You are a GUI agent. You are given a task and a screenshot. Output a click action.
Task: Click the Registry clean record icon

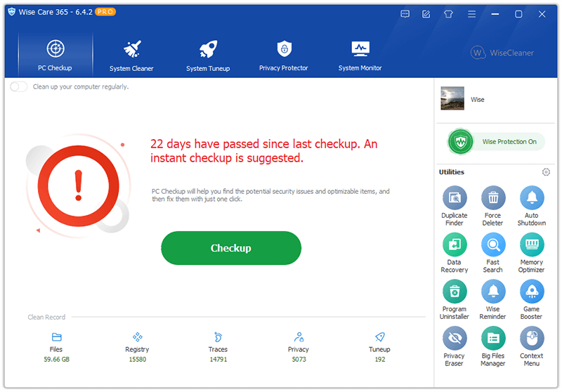137,337
